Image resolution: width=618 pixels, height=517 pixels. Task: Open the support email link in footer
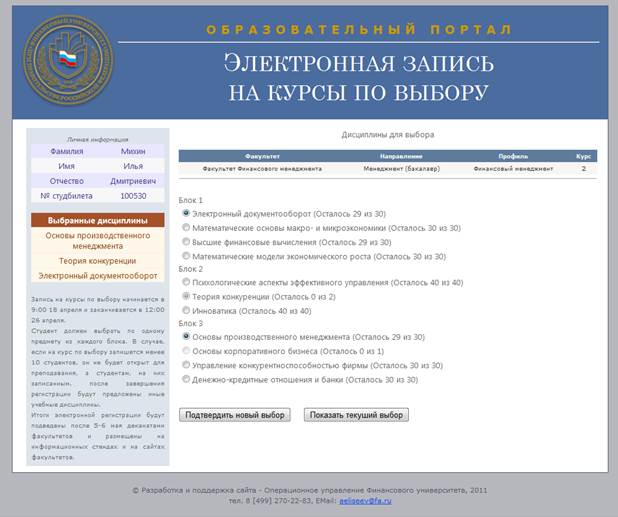[365, 501]
